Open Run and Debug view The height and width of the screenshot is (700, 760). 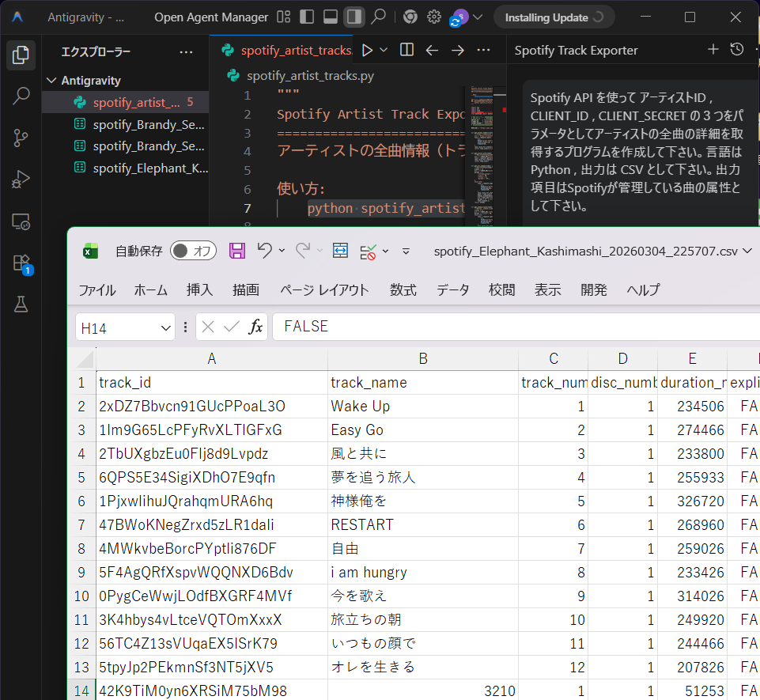21,180
